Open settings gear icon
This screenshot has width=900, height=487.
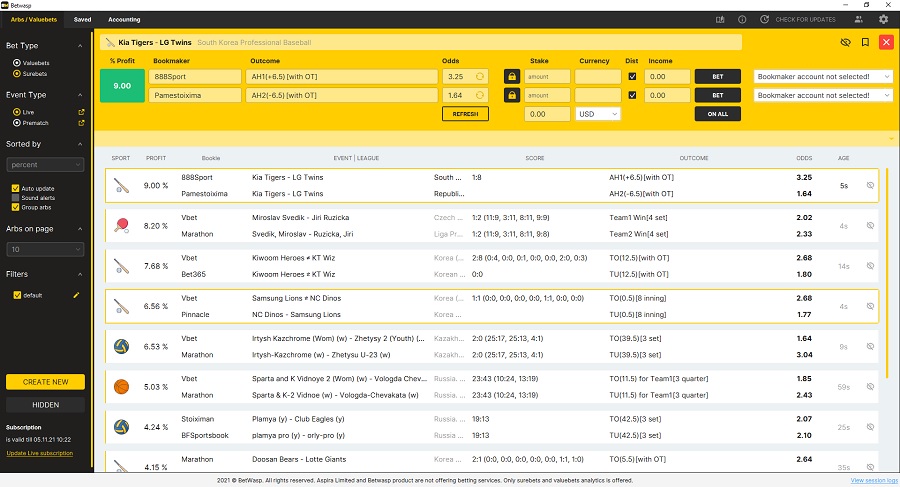point(883,20)
